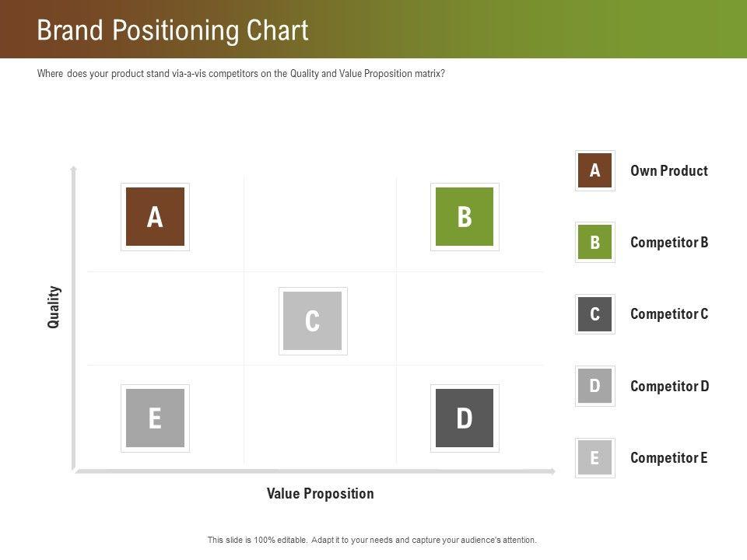Click the gray D legend swatch
Image resolution: width=747 pixels, height=560 pixels.
point(595,386)
